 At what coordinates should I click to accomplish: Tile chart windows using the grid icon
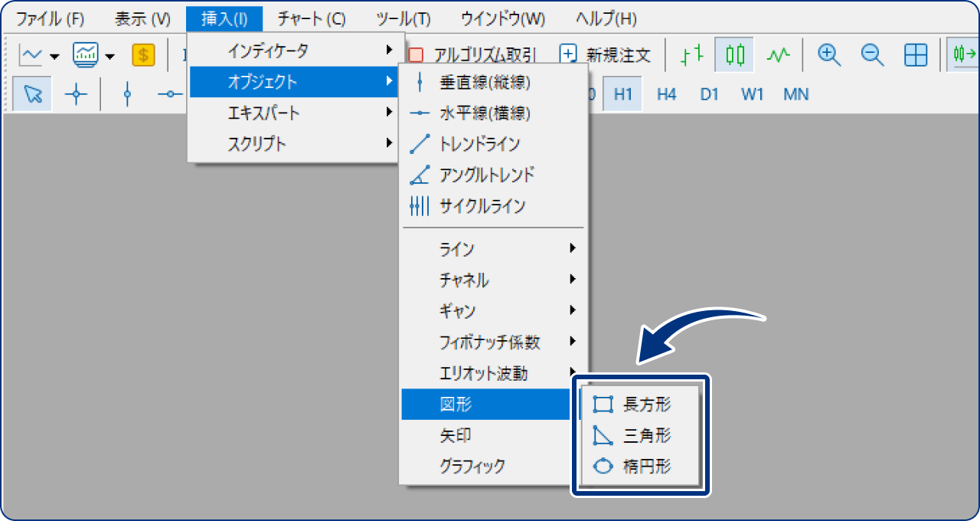pyautogui.click(x=916, y=55)
